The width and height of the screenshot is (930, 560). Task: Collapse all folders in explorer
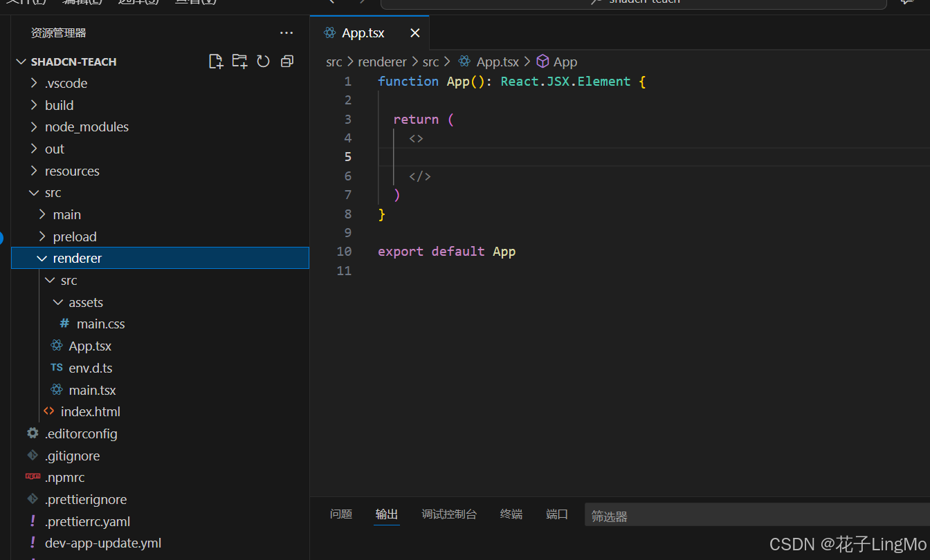click(286, 62)
